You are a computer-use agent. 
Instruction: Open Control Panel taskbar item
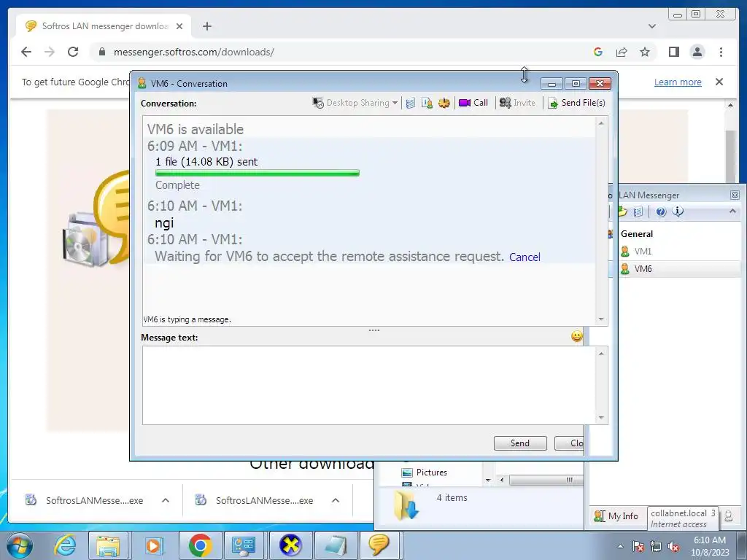pos(244,545)
